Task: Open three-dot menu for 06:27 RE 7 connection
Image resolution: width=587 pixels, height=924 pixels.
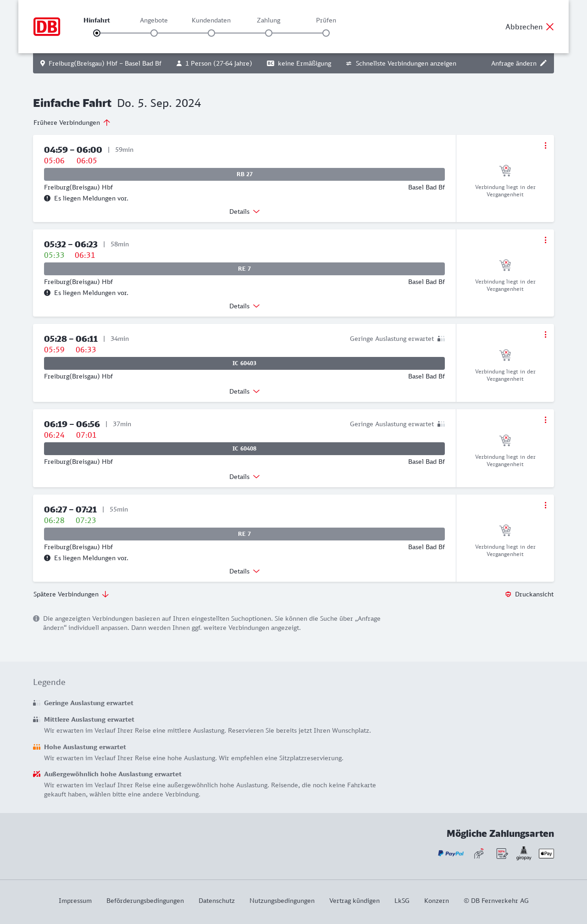Action: 545,505
